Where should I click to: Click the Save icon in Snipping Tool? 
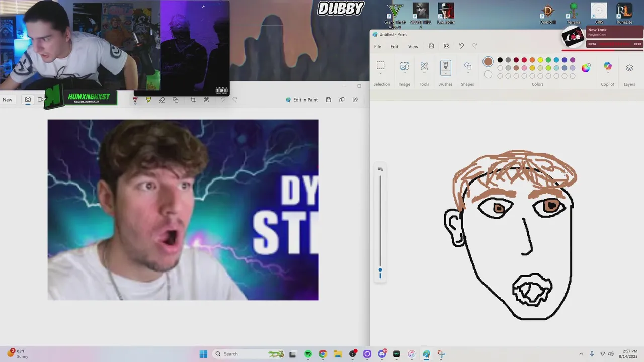tap(328, 100)
